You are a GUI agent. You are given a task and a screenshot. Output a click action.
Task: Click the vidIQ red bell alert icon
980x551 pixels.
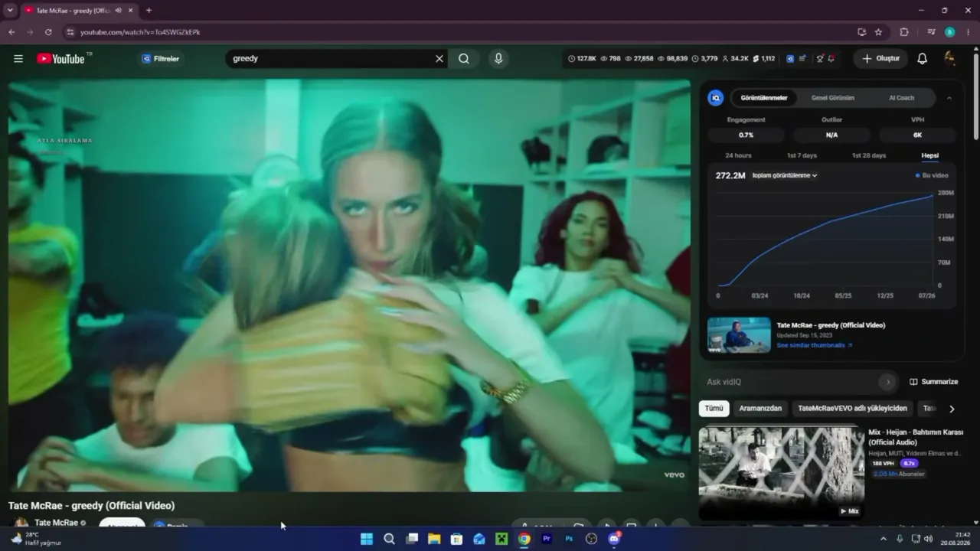click(831, 58)
